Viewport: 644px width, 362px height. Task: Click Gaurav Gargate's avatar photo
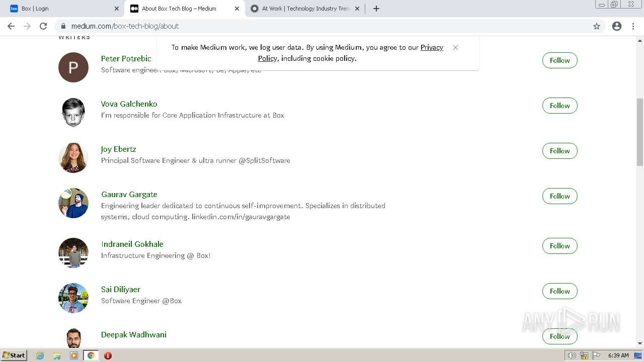pyautogui.click(x=73, y=203)
